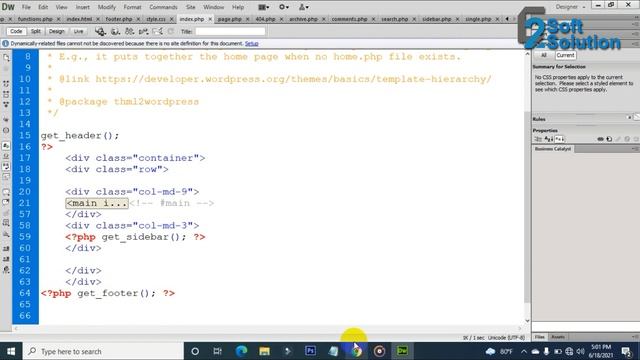
Task: Click the code editor scroll-up arrow
Action: (527, 53)
